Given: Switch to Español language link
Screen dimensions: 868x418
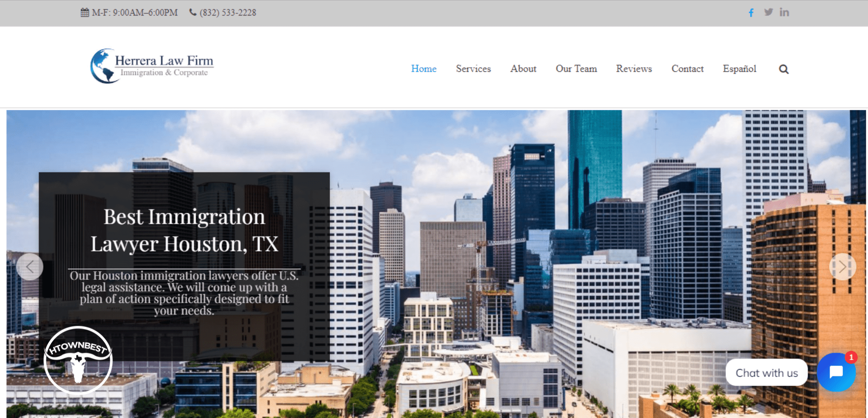Looking at the screenshot, I should 739,69.
